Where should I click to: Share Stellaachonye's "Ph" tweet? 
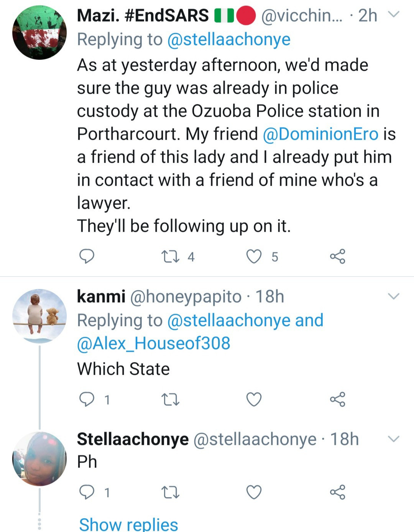pyautogui.click(x=337, y=492)
